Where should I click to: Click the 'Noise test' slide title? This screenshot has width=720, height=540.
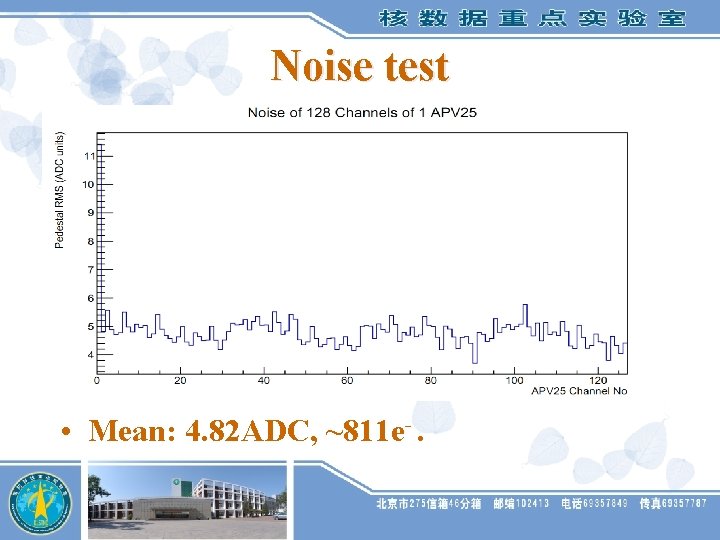click(x=360, y=66)
